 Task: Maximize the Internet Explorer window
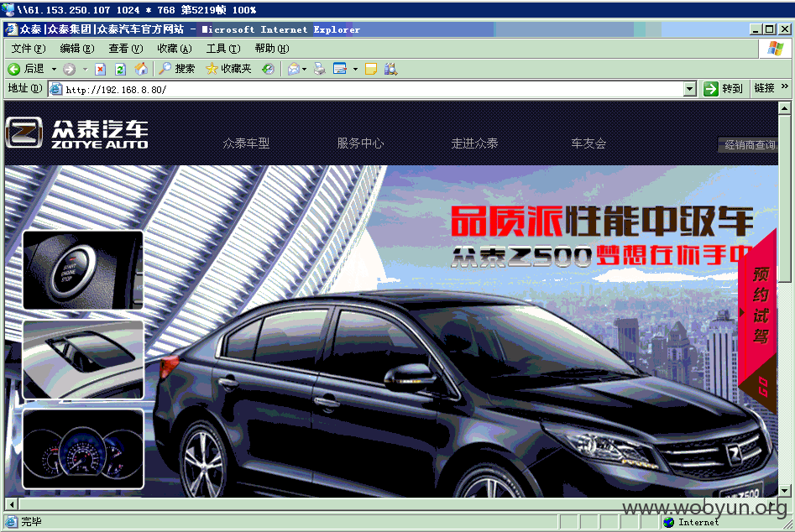click(769, 29)
